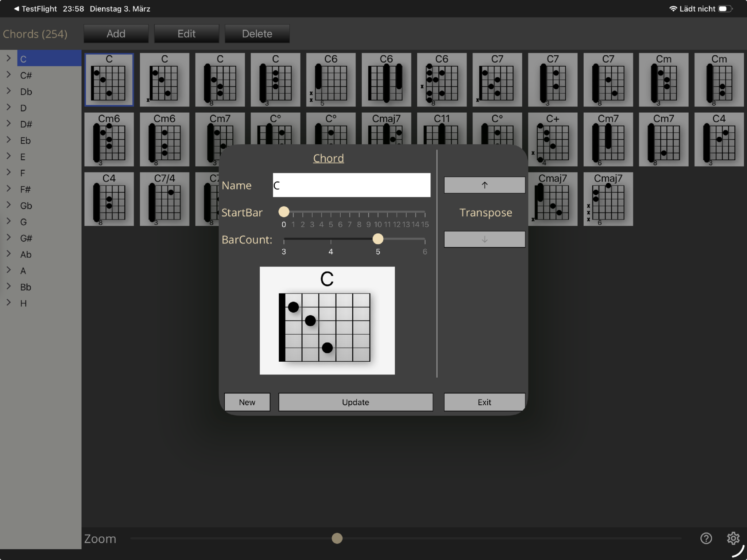Expand the C# chord group
747x560 pixels.
pyautogui.click(x=8, y=75)
